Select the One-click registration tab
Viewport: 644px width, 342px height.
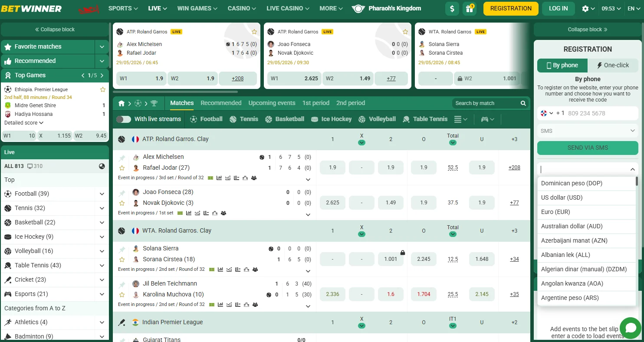pos(613,65)
